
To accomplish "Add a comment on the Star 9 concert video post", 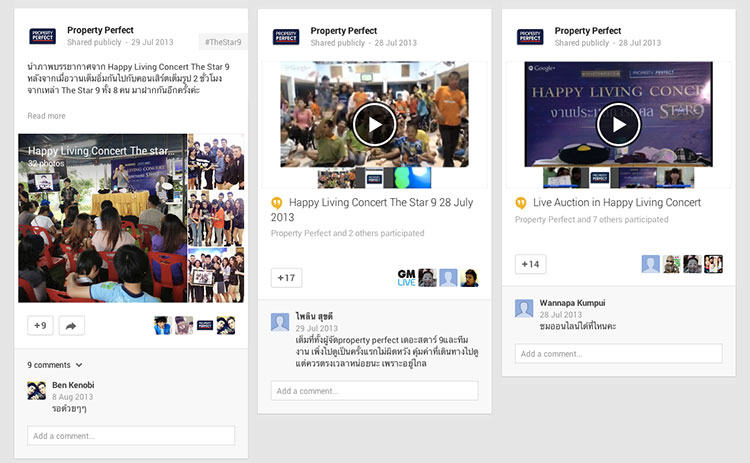I will 375,391.
